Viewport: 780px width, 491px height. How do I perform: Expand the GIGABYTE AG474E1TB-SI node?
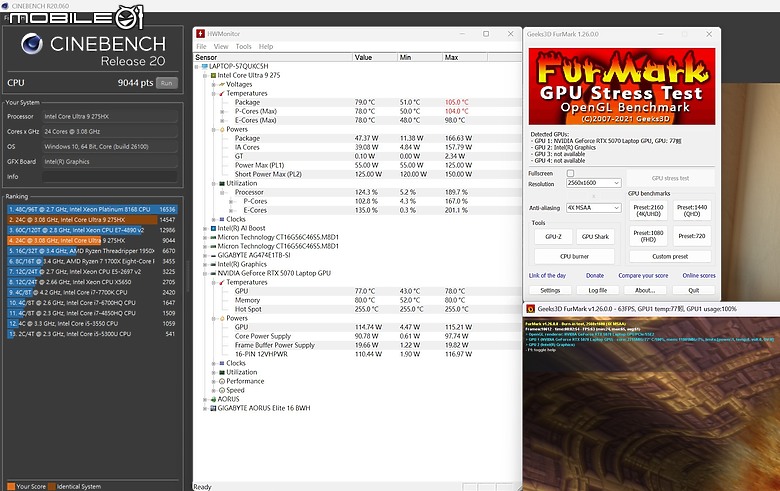tap(205, 255)
